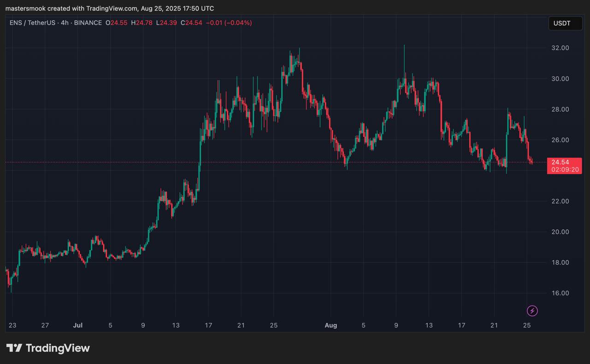Select the ENS / TetherUS symbol title

[x=32, y=23]
